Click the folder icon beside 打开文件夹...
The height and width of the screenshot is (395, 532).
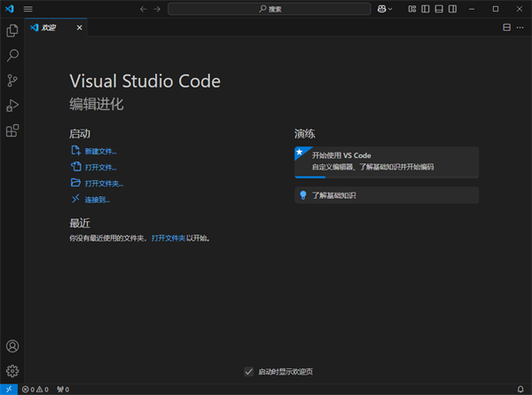point(75,183)
